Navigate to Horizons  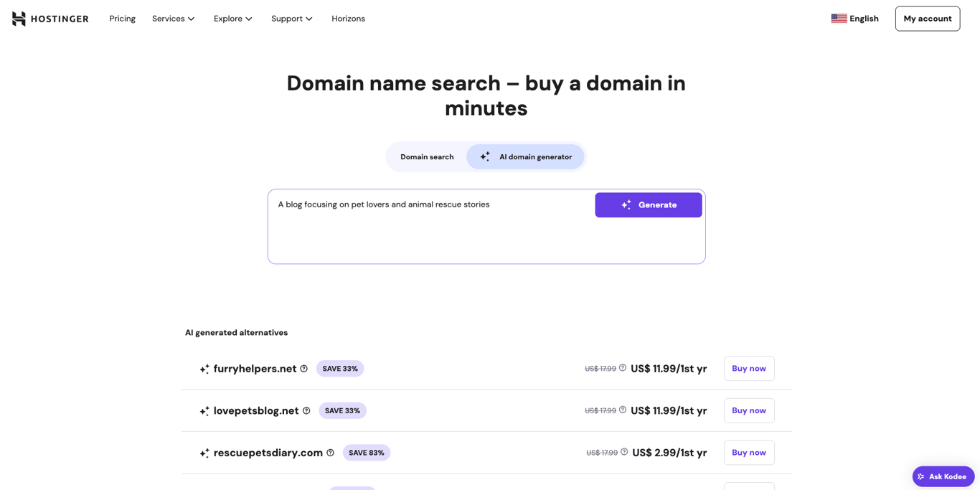click(348, 18)
